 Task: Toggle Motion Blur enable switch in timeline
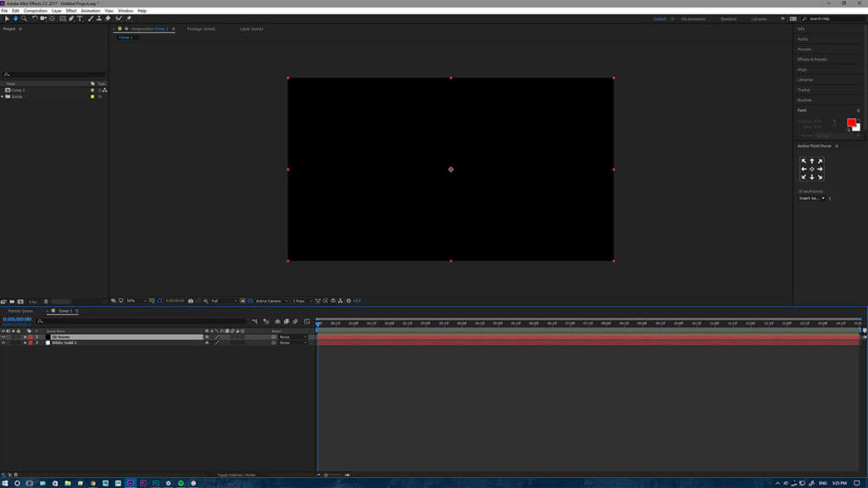[x=295, y=321]
